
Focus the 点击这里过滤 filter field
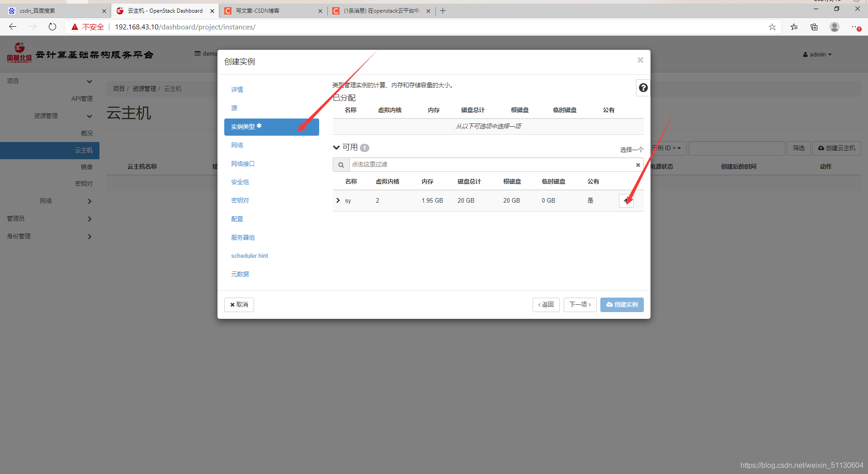click(492, 165)
